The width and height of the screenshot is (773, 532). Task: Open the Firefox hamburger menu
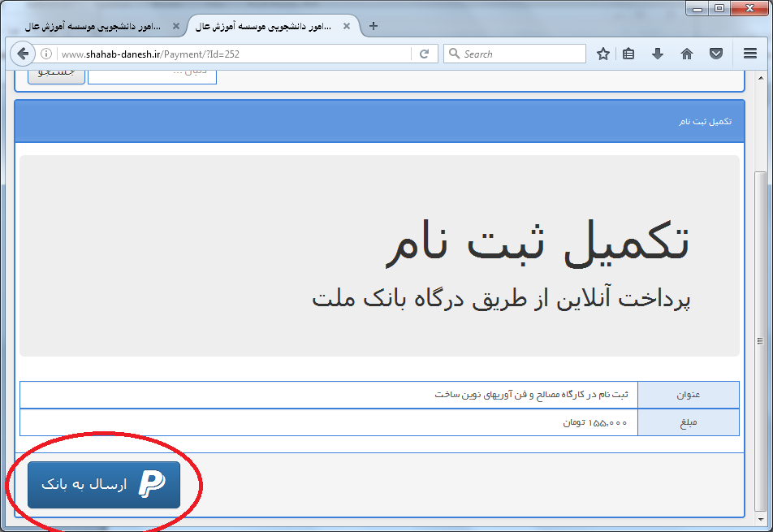750,54
